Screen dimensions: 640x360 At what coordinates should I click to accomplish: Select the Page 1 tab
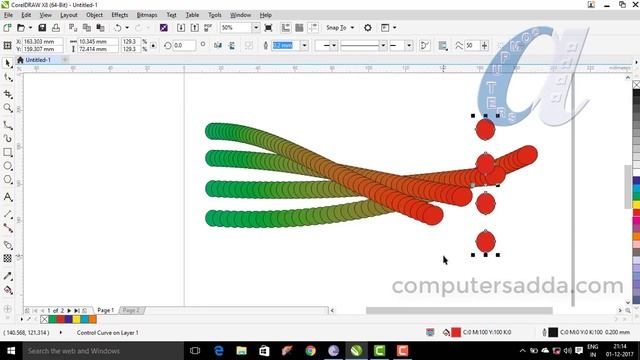(x=106, y=310)
